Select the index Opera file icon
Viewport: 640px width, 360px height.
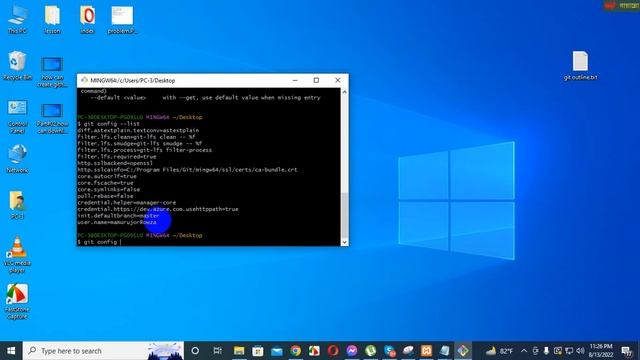tap(87, 19)
